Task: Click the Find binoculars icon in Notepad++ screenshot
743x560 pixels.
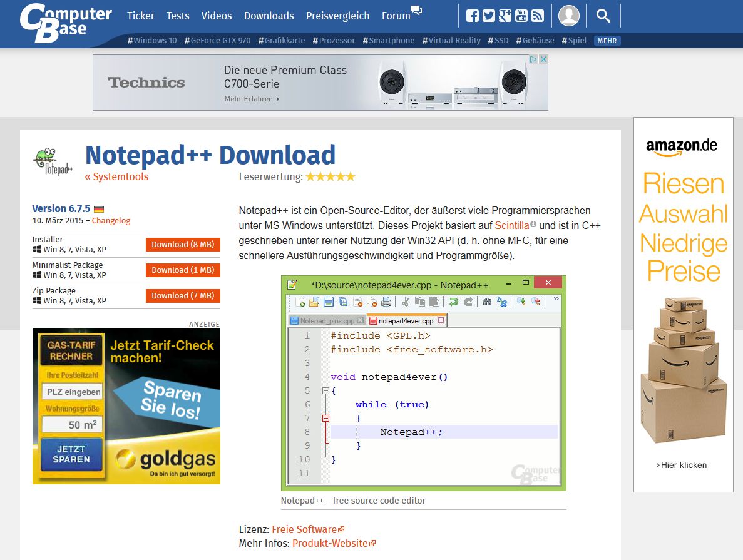Action: point(487,302)
